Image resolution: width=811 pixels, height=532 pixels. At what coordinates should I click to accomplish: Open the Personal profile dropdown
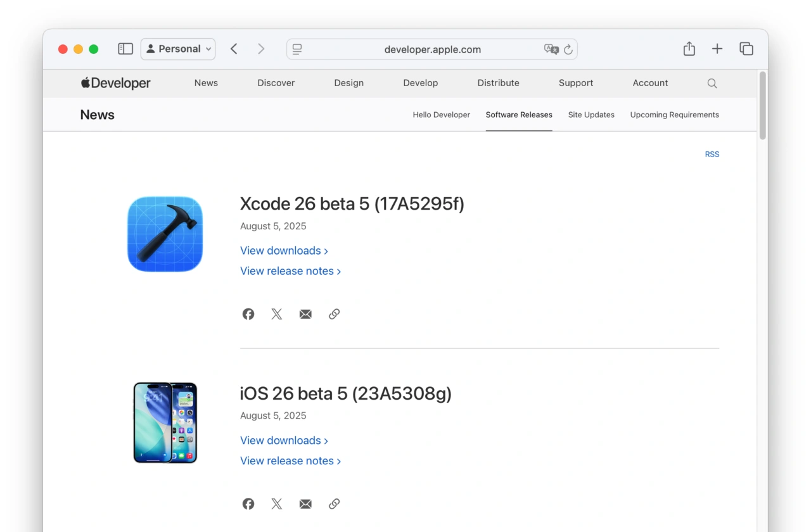coord(178,48)
